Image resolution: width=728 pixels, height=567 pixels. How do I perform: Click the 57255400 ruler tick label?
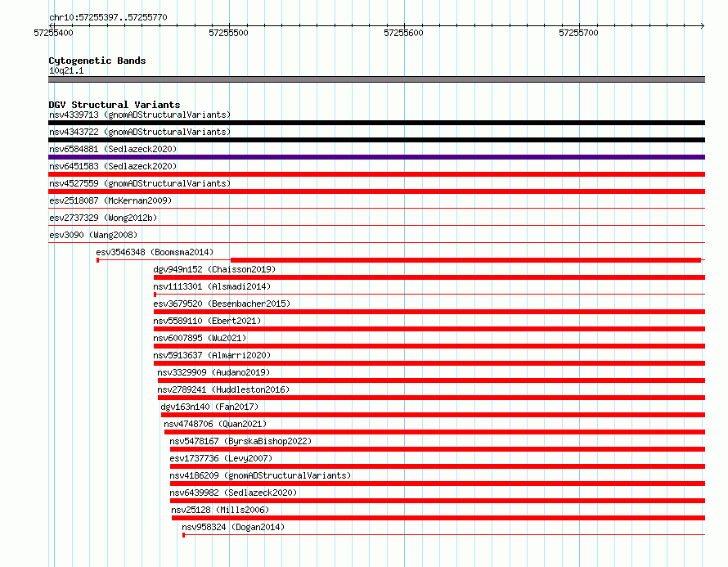(53, 33)
